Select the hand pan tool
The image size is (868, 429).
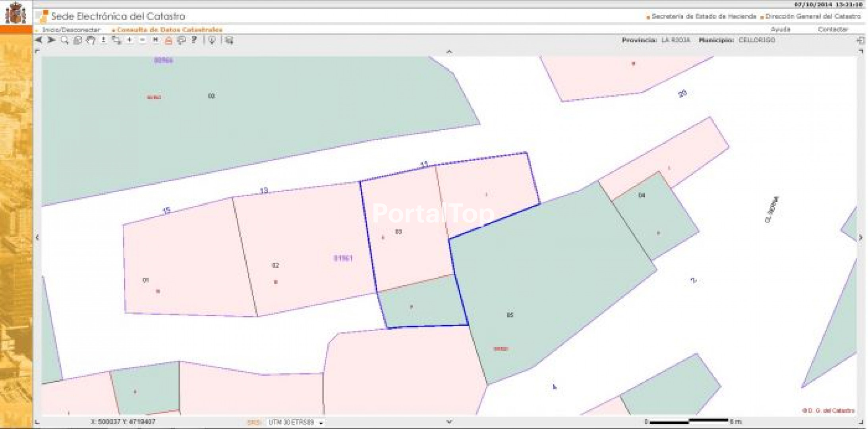coord(91,40)
